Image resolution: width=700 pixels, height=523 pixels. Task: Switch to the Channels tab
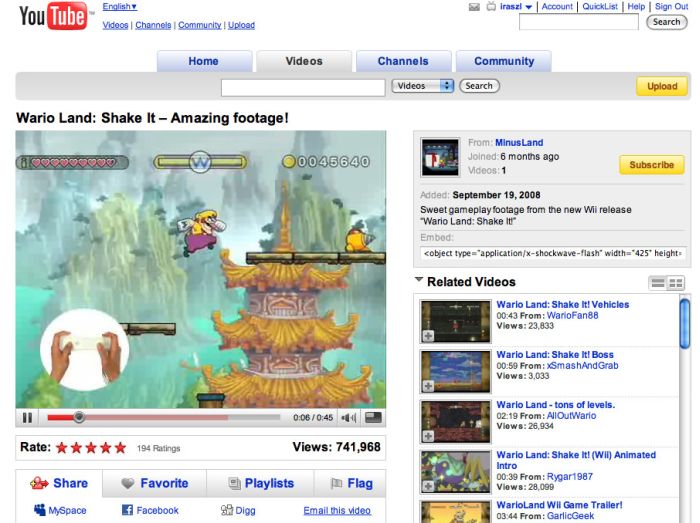403,61
